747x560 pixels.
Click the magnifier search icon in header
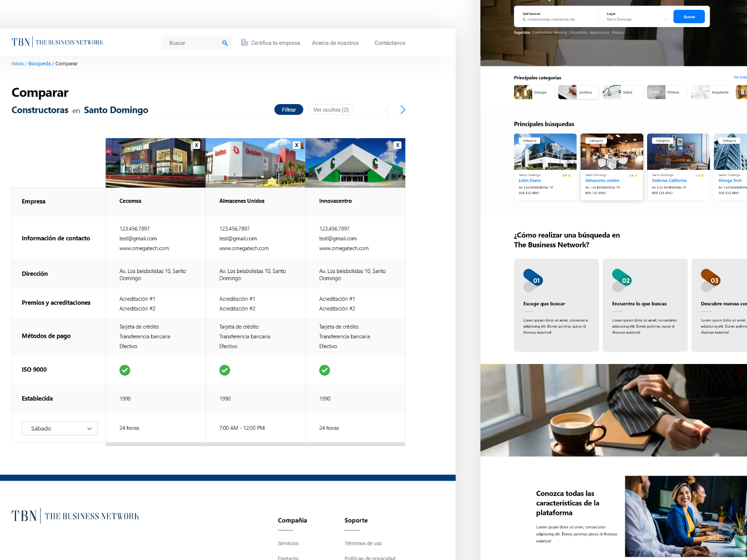[x=225, y=43]
